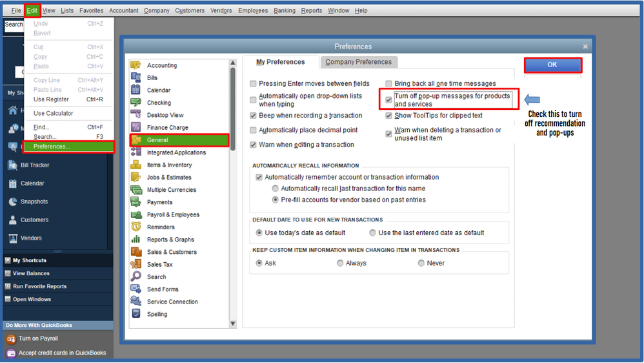This screenshot has width=644, height=363.
Task: Disable Beep when recording a transaction
Action: [x=253, y=116]
